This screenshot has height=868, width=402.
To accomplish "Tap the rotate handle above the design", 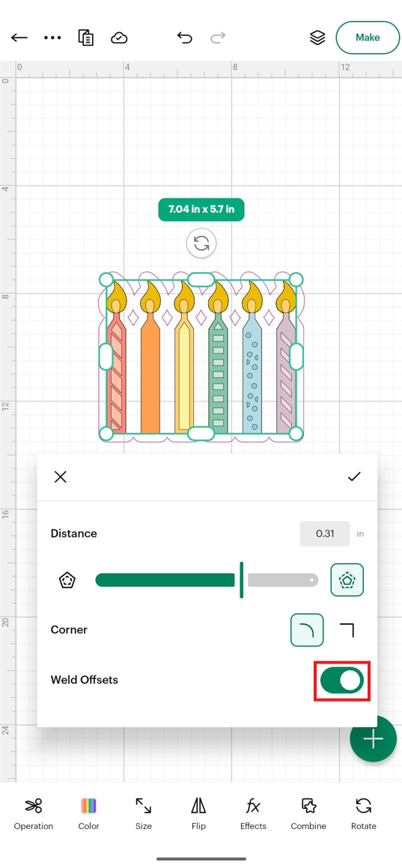I will 201,243.
